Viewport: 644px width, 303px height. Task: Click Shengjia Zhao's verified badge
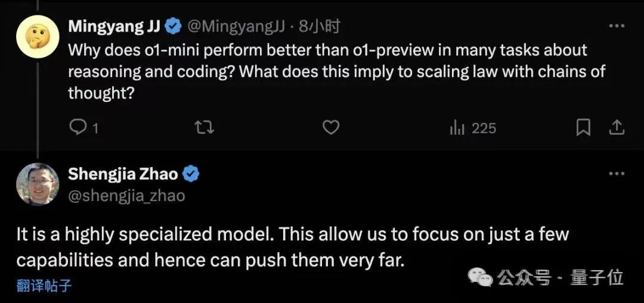[191, 174]
